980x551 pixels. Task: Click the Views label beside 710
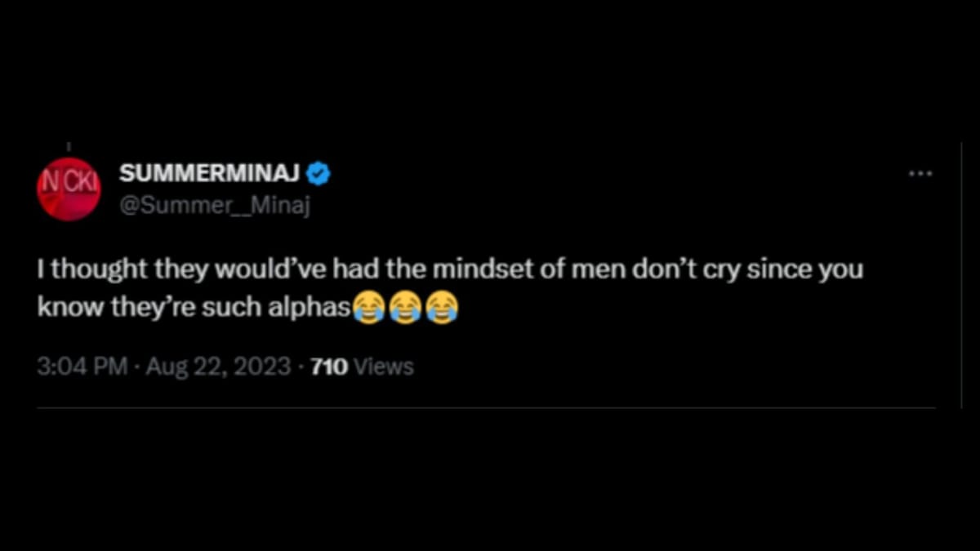click(x=385, y=367)
